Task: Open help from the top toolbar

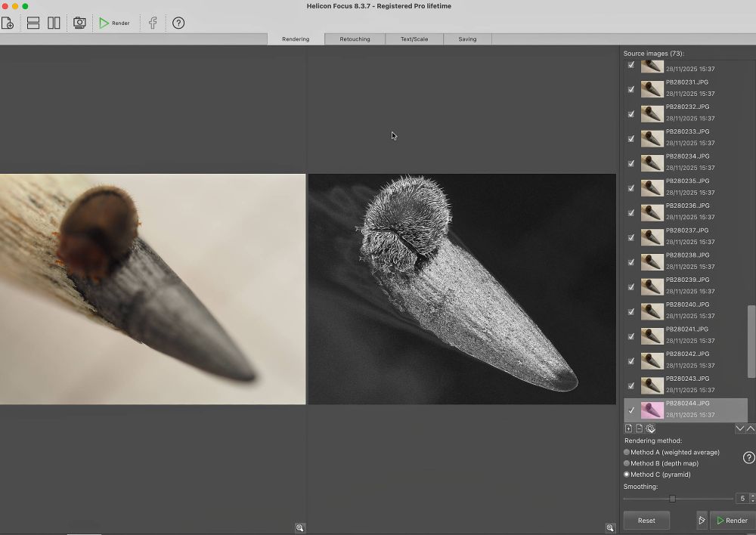Action: 178,23
